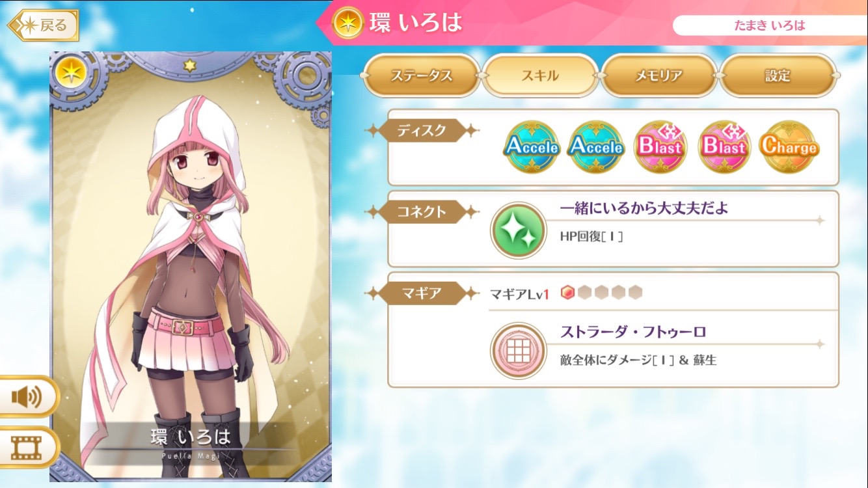
Task: Tap the たまき いろは name reading field
Action: click(x=770, y=25)
